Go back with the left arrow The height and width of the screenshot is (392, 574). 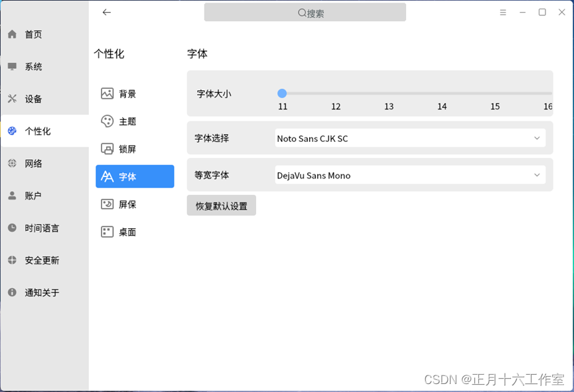pos(107,13)
